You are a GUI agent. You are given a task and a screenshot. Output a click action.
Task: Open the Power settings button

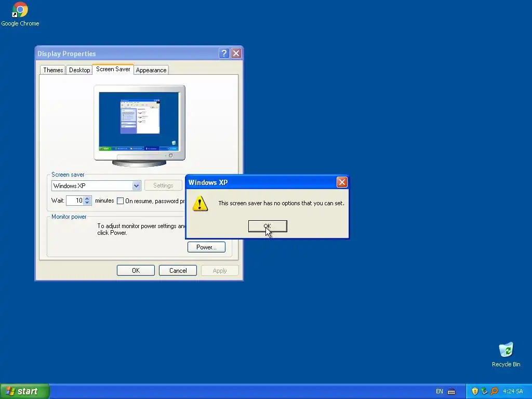point(206,247)
